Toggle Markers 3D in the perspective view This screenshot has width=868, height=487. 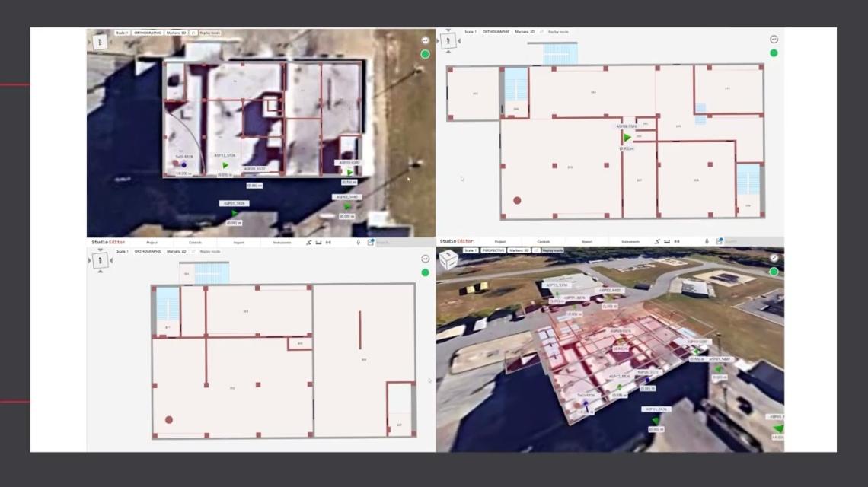coord(520,250)
